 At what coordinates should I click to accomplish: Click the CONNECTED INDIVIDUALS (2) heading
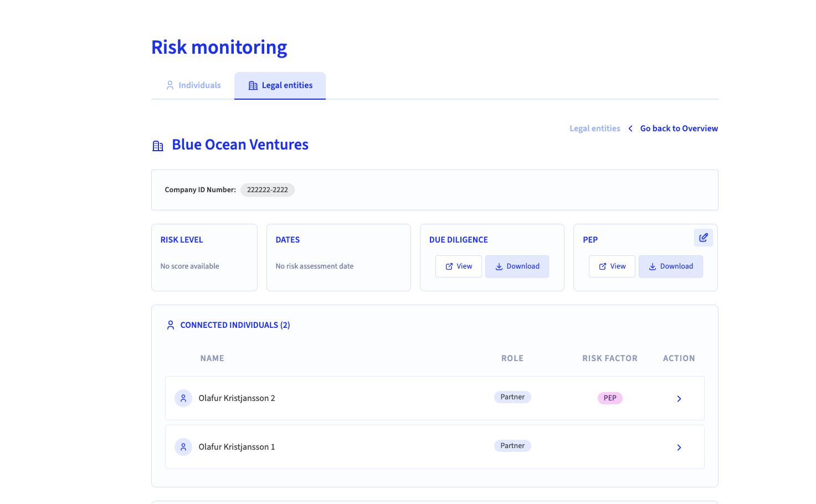coord(235,325)
